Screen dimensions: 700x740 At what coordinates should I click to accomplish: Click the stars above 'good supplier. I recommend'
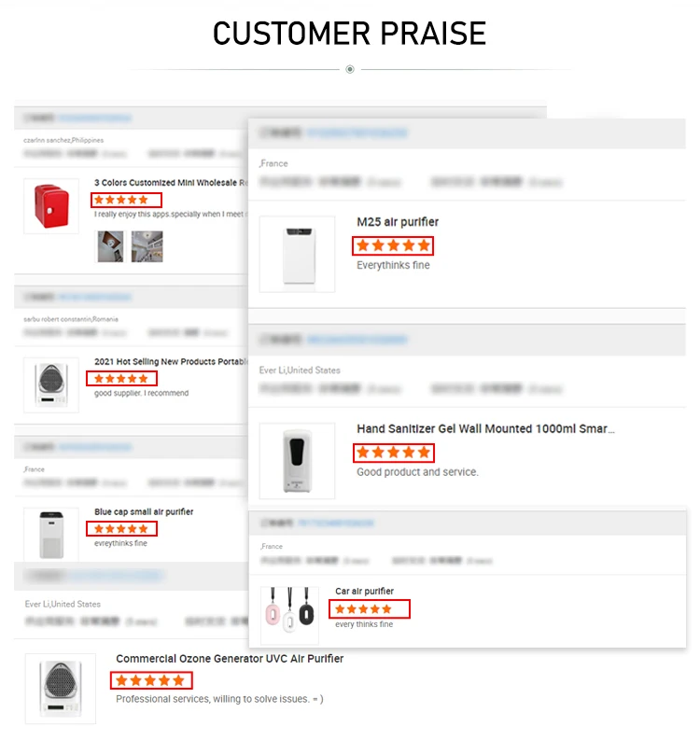pyautogui.click(x=121, y=379)
